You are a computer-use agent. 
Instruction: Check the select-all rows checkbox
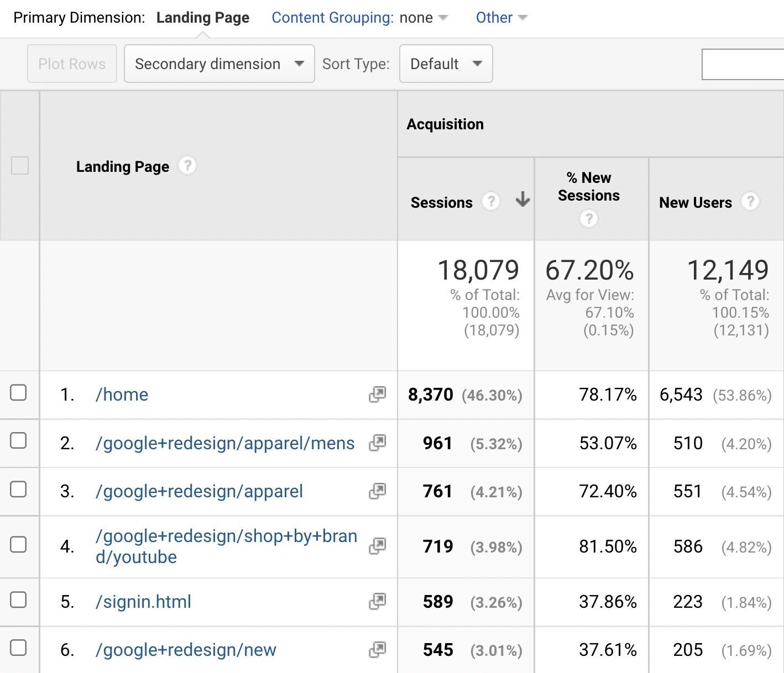(x=20, y=165)
